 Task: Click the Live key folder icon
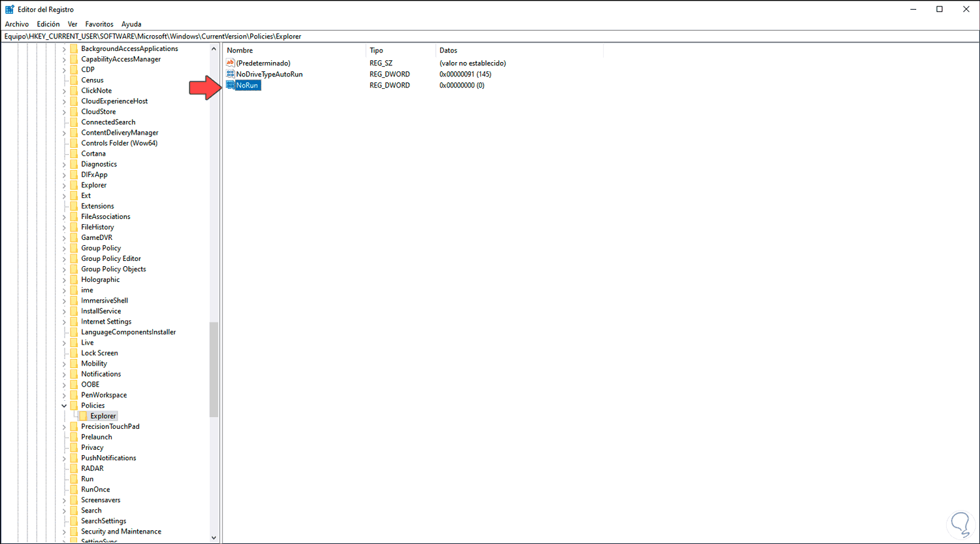(74, 342)
